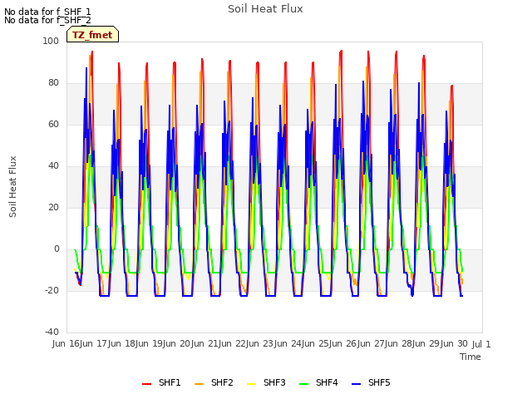
Task: Click the -20 y-axis tick label
Action: pos(52,290)
